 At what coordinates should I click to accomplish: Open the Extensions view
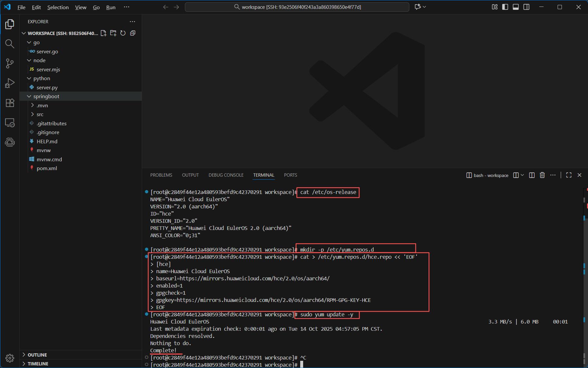[10, 103]
